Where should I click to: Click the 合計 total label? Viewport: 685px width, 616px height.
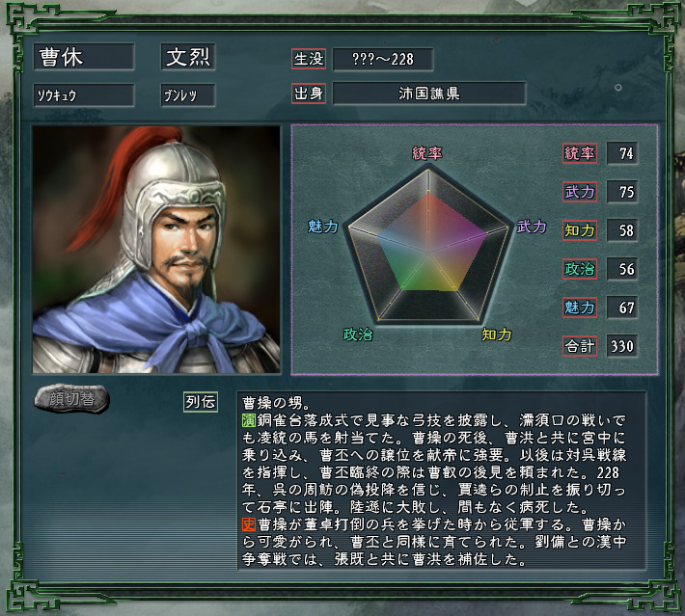(x=580, y=346)
